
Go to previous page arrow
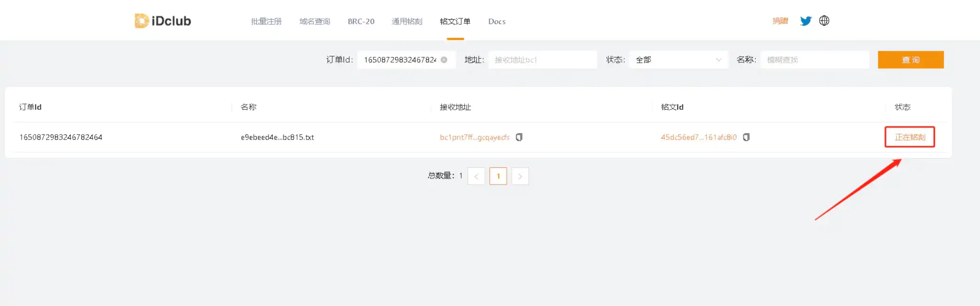(476, 176)
